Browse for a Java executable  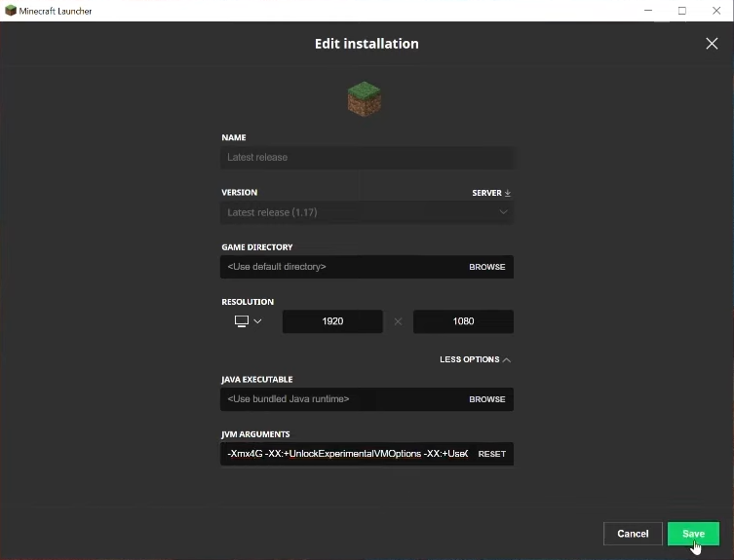(486, 399)
